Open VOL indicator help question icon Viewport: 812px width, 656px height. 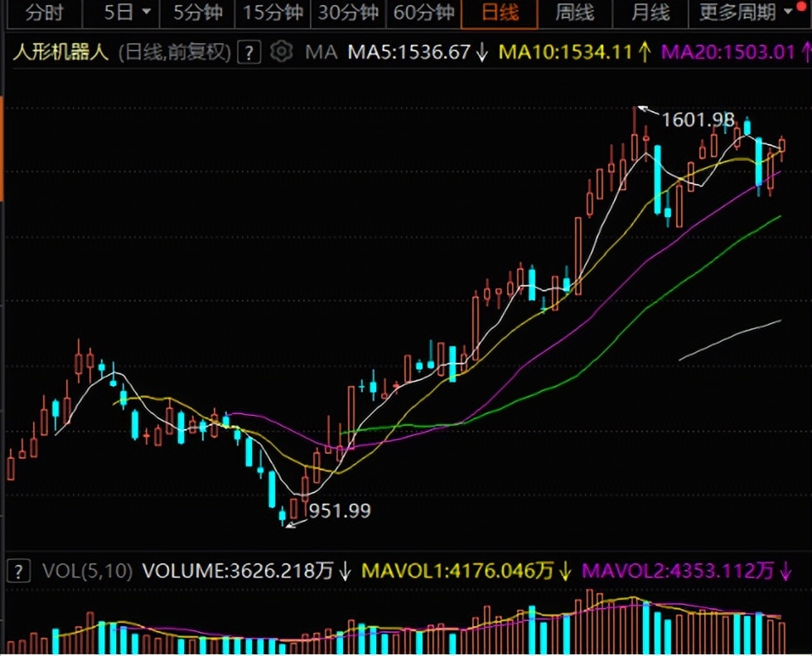click(x=18, y=571)
